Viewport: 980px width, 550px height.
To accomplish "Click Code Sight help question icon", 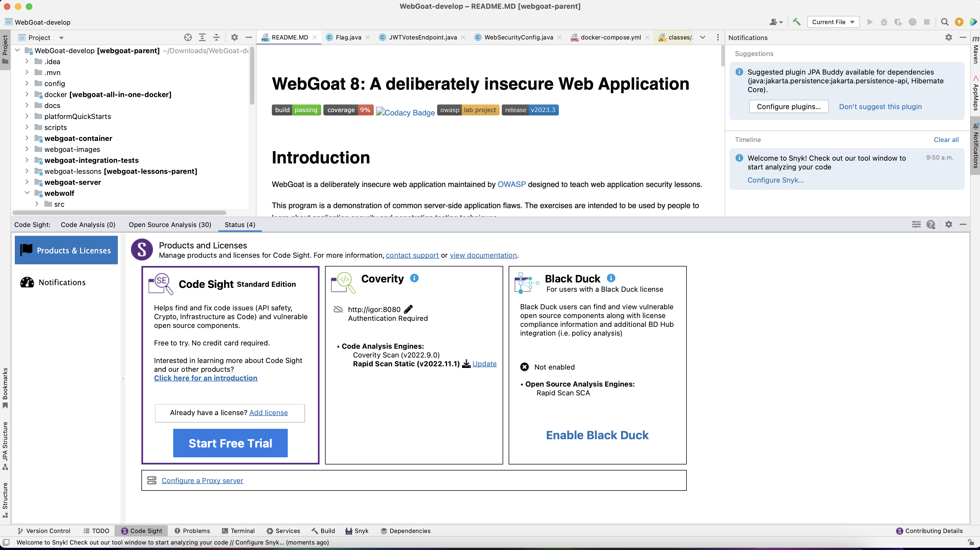I will [x=931, y=225].
